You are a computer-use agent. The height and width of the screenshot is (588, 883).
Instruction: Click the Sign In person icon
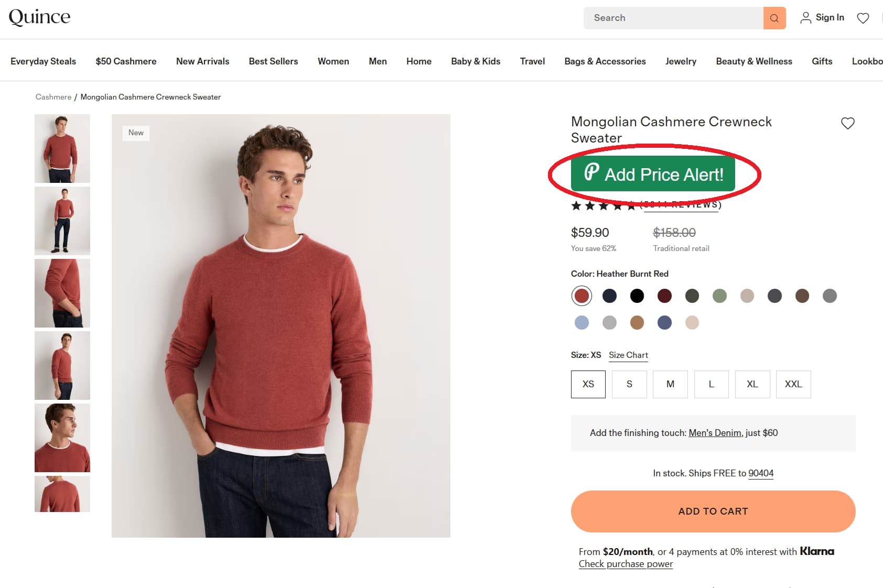click(806, 17)
